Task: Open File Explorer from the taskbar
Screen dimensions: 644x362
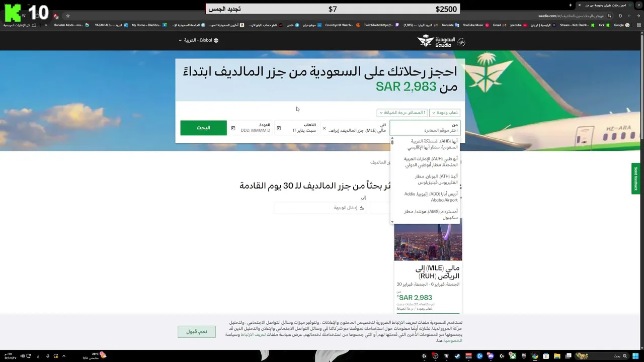Action: [x=557, y=356]
